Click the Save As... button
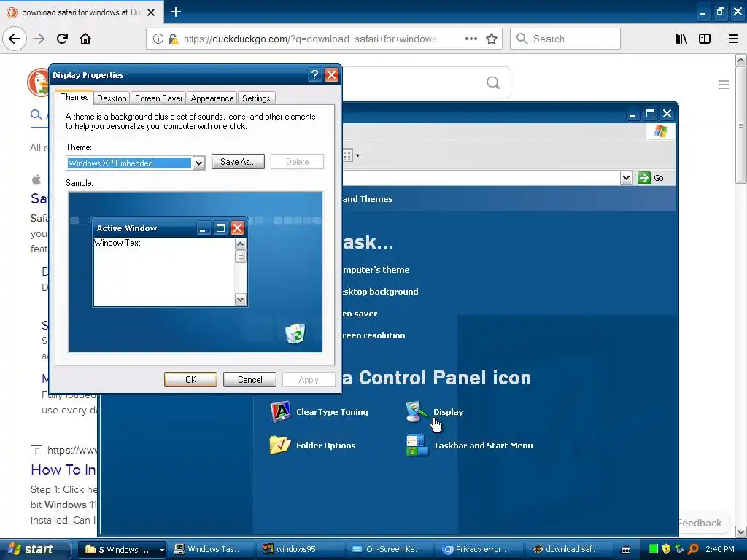Screen dimensions: 747x560 pyautogui.click(x=238, y=162)
